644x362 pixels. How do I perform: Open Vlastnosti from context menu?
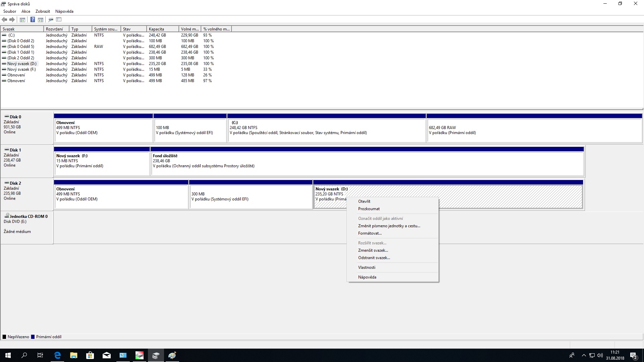(x=367, y=267)
